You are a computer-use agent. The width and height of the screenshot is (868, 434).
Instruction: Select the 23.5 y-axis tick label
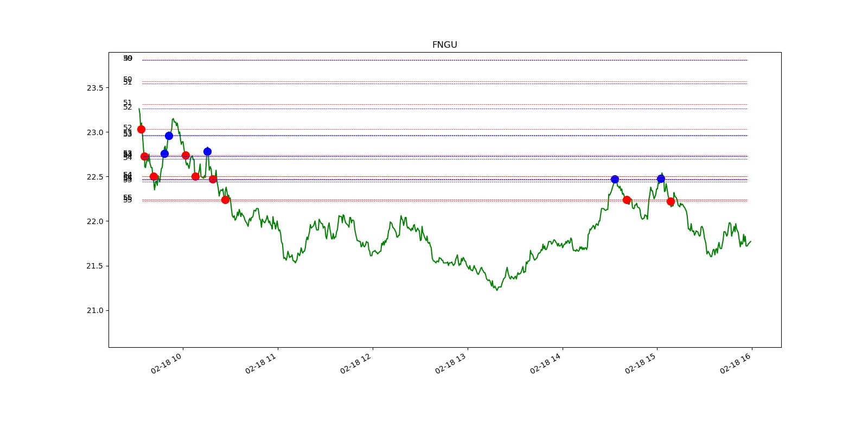pos(95,88)
